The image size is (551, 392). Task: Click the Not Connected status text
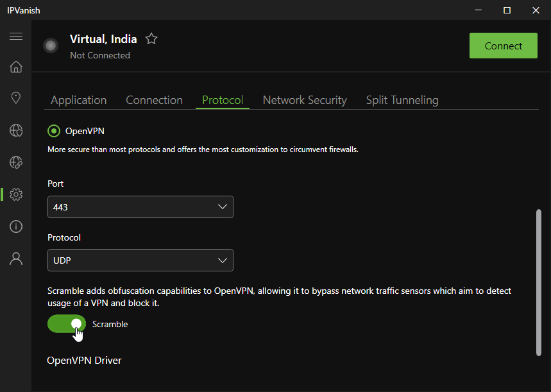pyautogui.click(x=100, y=56)
